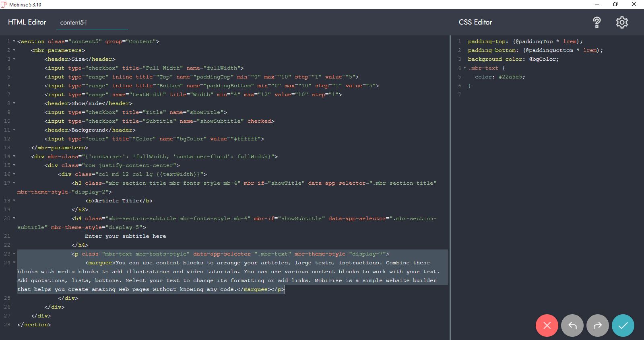Fold the mbr-parameters block on line 2

14,50
